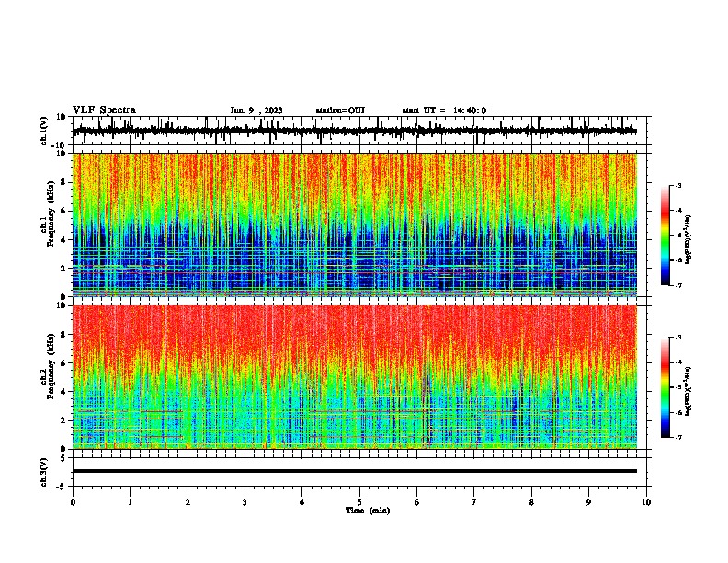Click the ch.1 spectrogram color scale bar
Screen dimensions: 728x563
pos(665,235)
